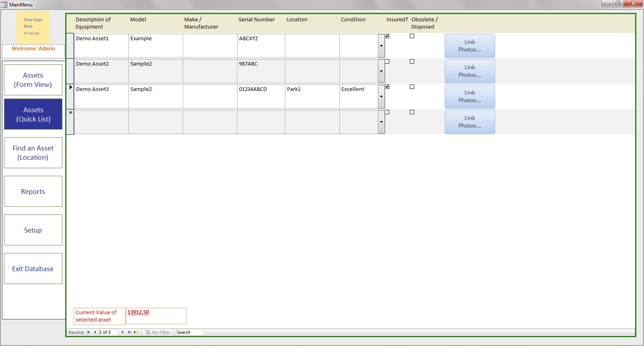
Task: Go to first record in navigation bar
Action: pos(88,332)
